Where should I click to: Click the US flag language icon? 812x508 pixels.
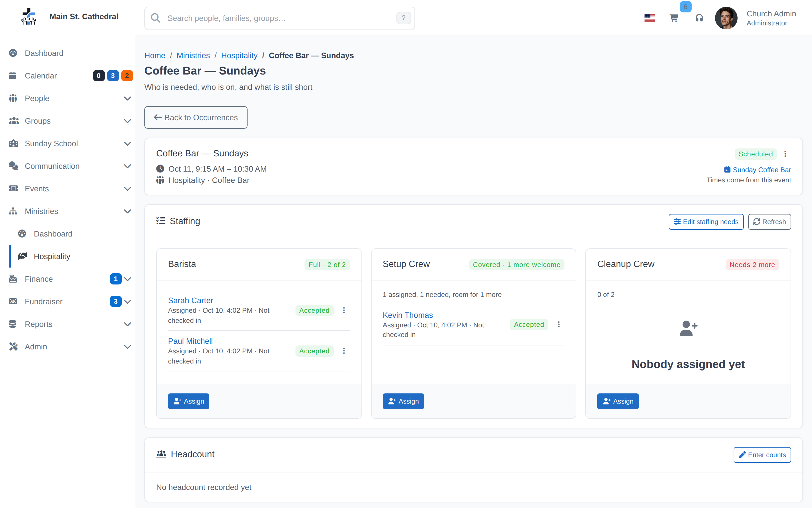[x=649, y=18]
